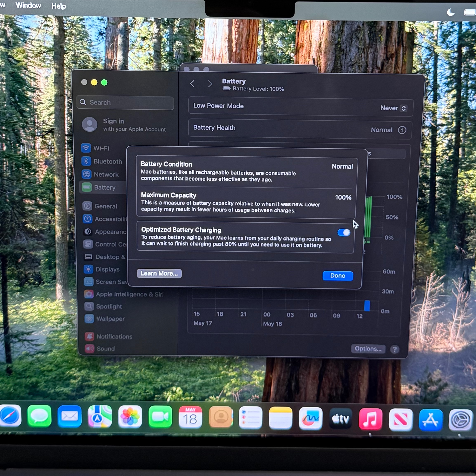
Task: Click Sign in with your Apple Account
Action: (x=124, y=125)
